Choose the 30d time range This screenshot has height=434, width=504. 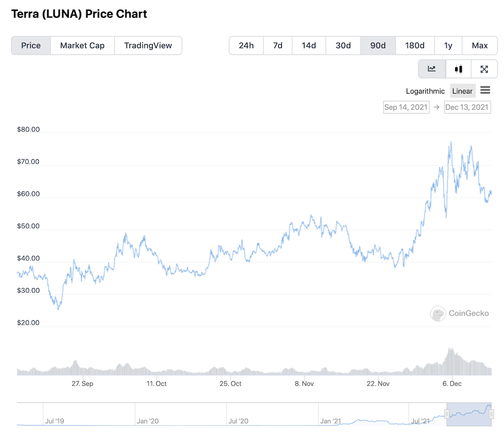tap(343, 46)
